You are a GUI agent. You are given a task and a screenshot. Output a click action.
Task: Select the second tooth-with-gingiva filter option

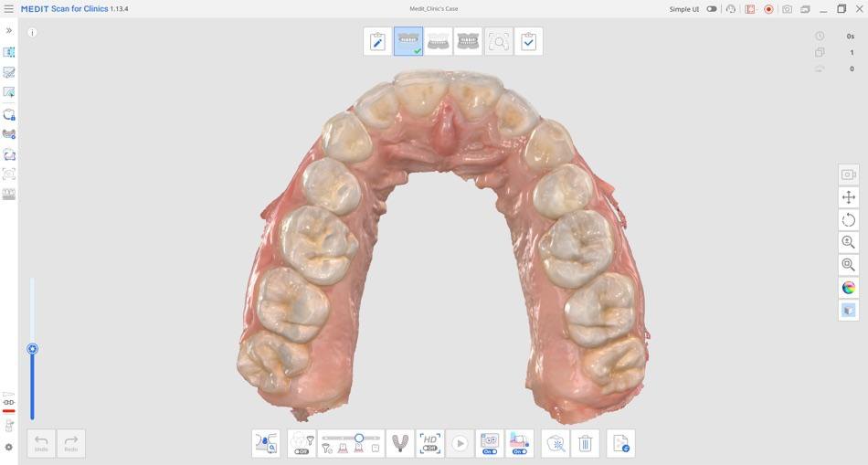click(359, 448)
